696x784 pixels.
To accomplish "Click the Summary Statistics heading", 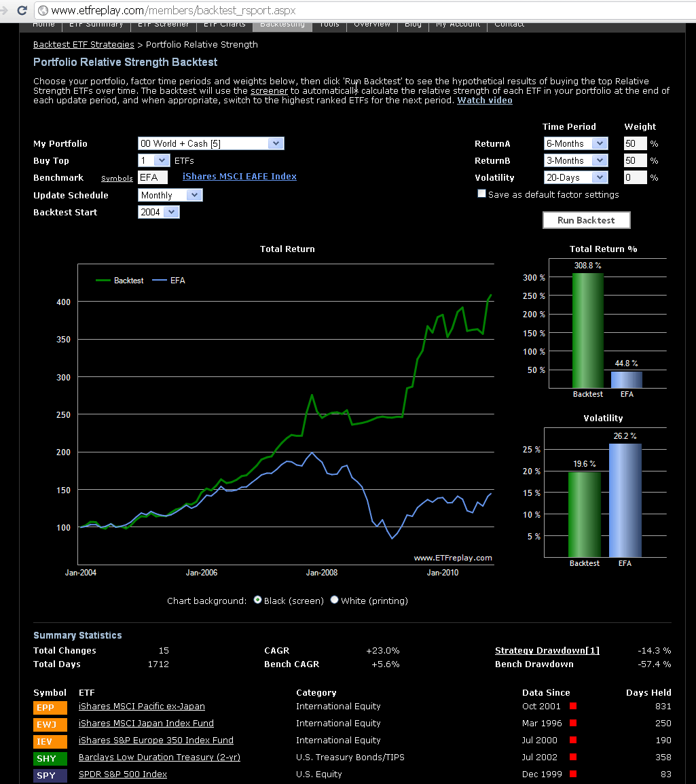I will pos(77,635).
